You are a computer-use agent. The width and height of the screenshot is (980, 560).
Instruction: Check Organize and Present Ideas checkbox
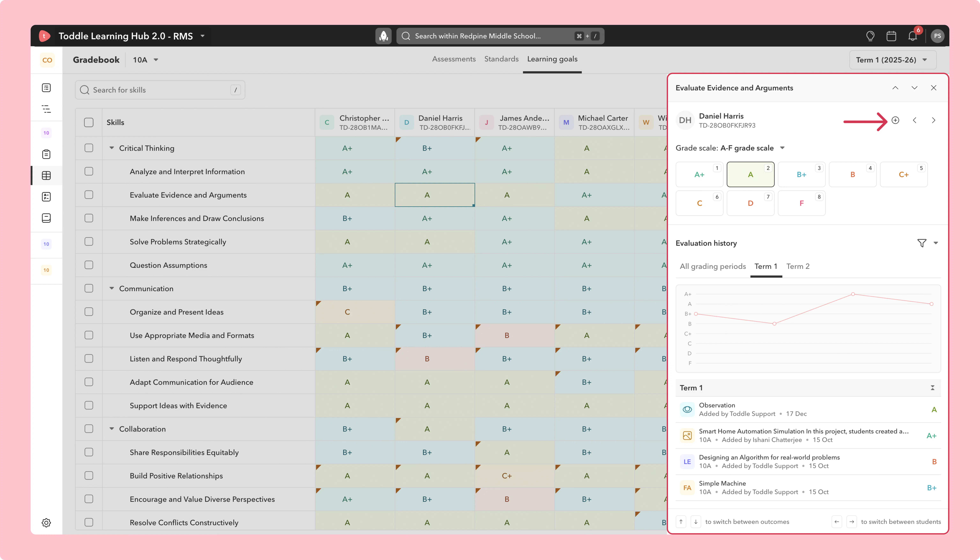(x=89, y=312)
